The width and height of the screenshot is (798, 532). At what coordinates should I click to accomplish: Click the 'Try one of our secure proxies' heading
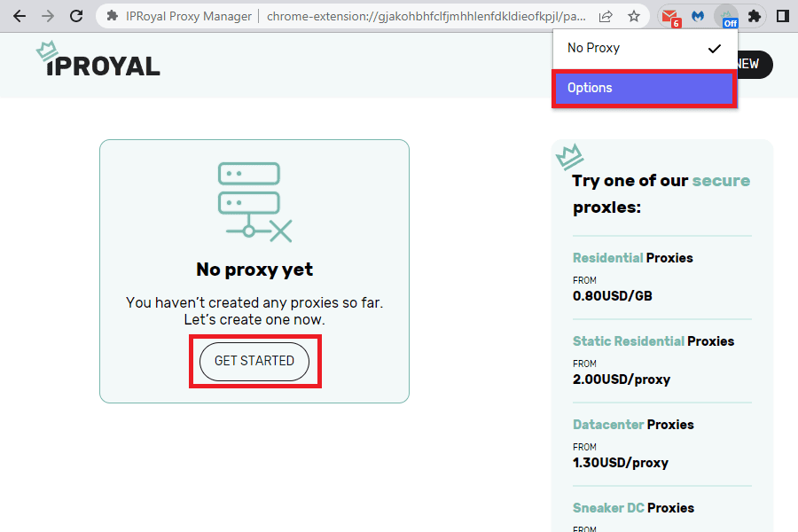pos(661,194)
